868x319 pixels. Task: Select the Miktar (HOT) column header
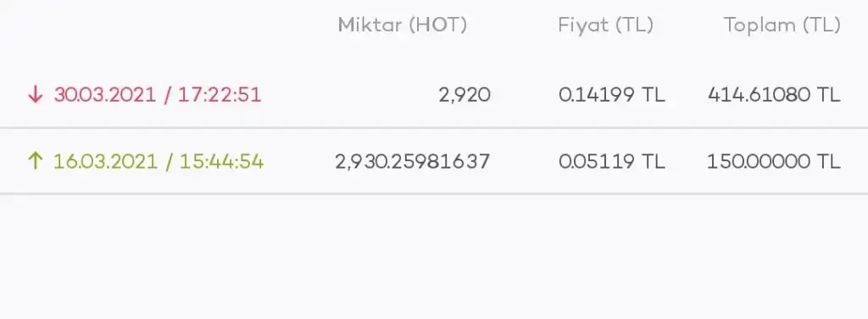click(403, 25)
